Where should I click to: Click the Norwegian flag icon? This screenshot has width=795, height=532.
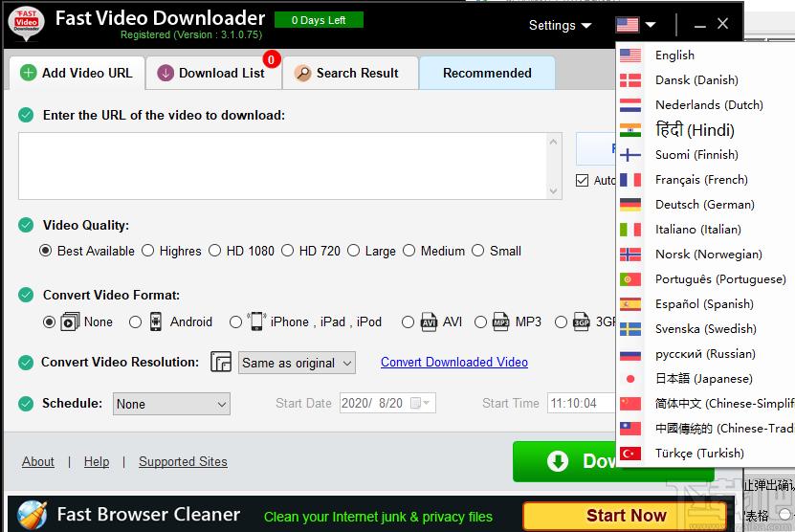point(630,255)
